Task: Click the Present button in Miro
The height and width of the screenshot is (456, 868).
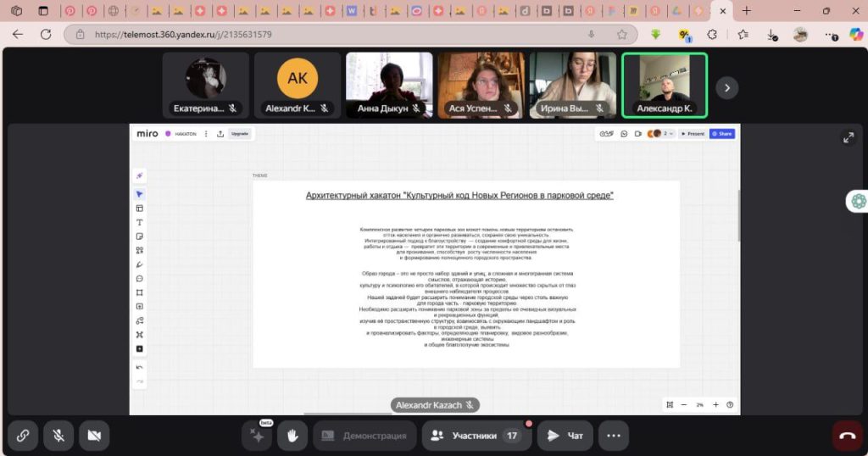Action: 693,134
